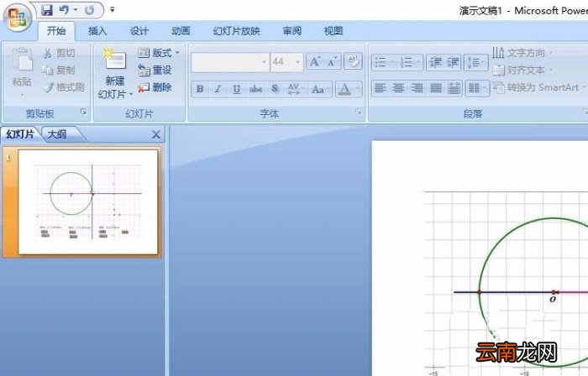The height and width of the screenshot is (376, 588).
Task: Activate the 格式刷 format painter
Action: (x=64, y=87)
